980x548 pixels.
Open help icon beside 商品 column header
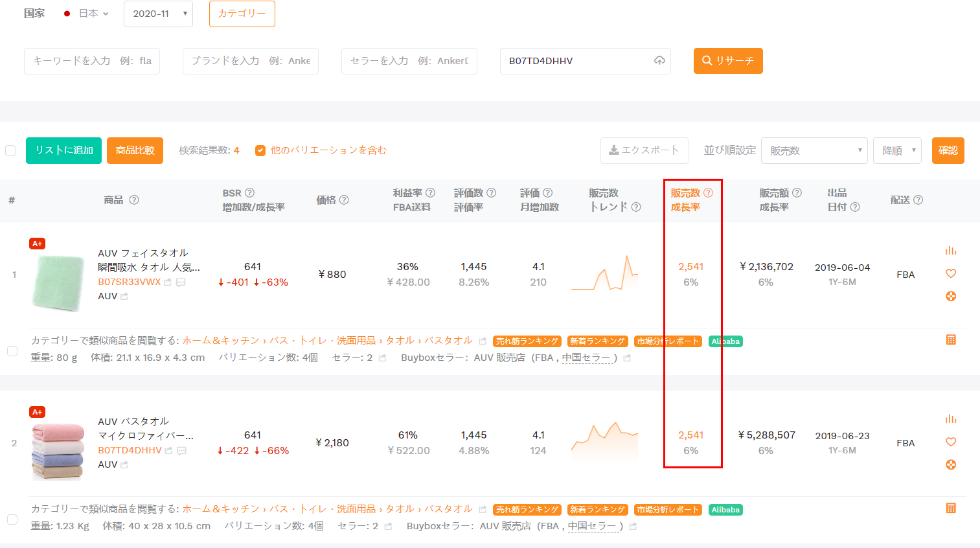134,200
